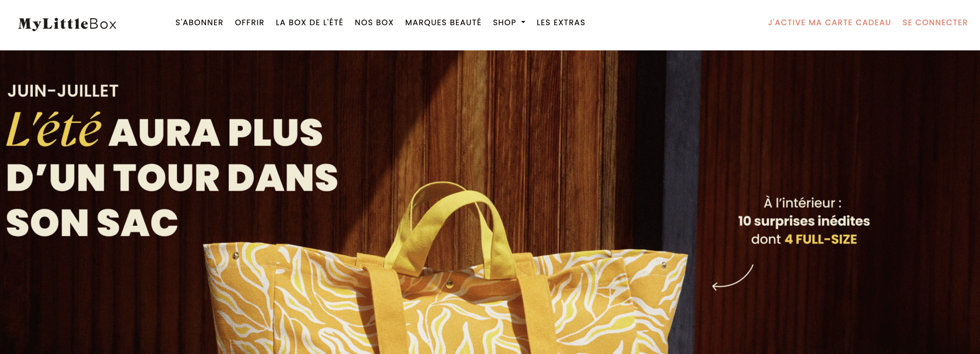Open the S'ABONNER page

199,23
